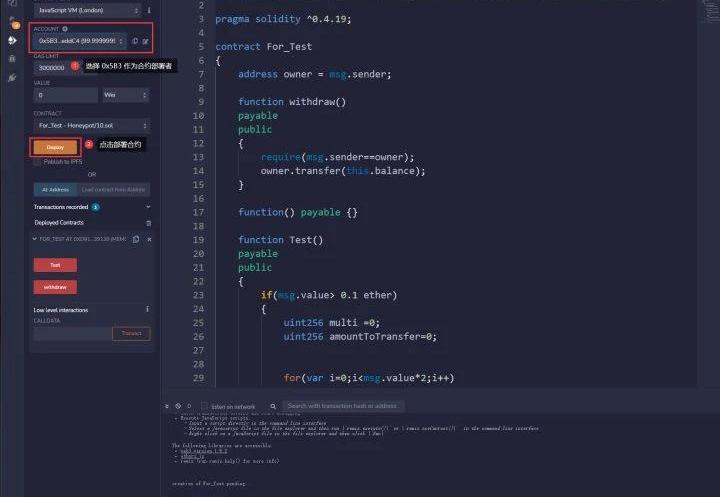Toggle the Publish to IPFS checkbox

tap(37, 161)
